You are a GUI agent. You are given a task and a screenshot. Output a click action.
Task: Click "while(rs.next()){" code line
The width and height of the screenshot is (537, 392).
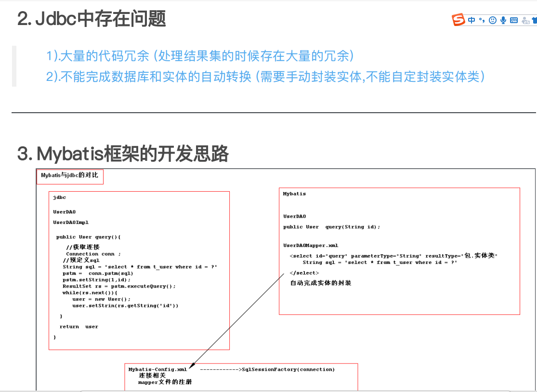90,293
